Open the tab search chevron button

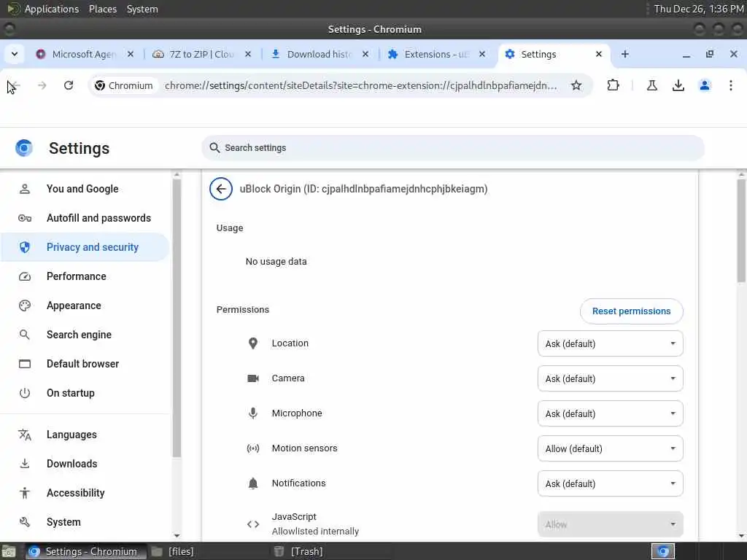15,54
